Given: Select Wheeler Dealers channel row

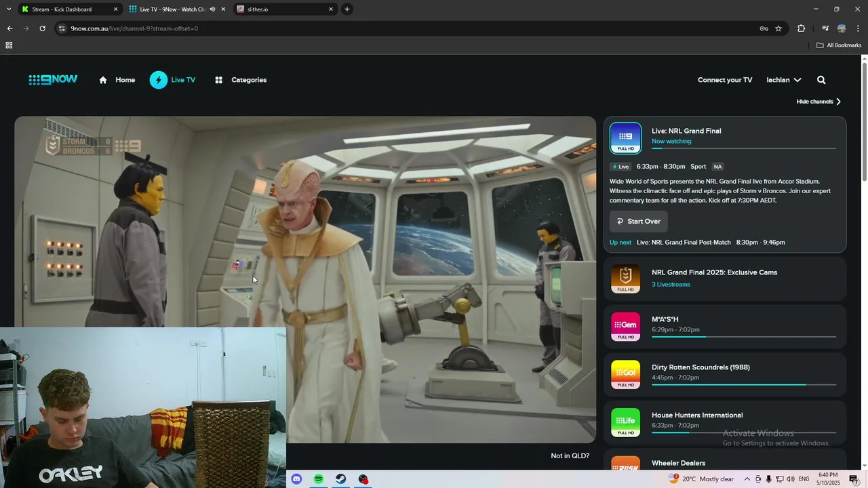Looking at the screenshot, I should (725, 460).
